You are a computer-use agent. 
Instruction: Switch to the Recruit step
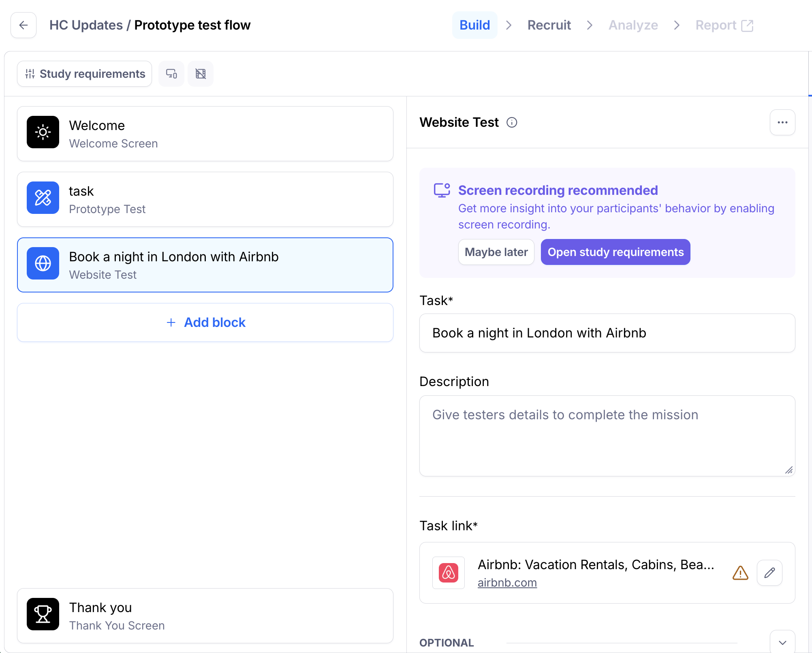tap(549, 25)
